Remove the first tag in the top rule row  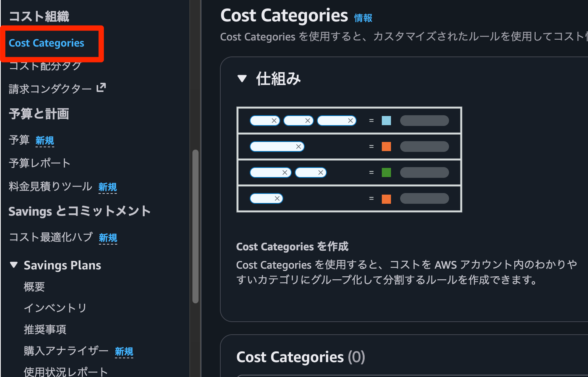click(274, 121)
